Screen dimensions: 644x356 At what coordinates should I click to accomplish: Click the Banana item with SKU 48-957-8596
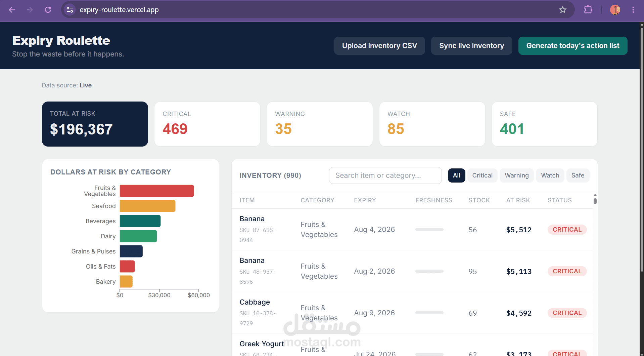(x=252, y=261)
